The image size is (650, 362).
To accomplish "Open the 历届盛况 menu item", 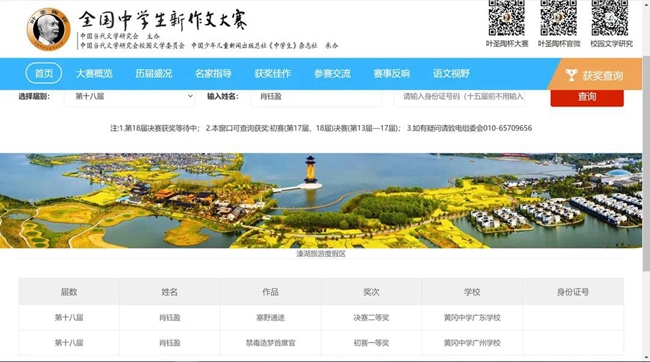I will [x=153, y=73].
